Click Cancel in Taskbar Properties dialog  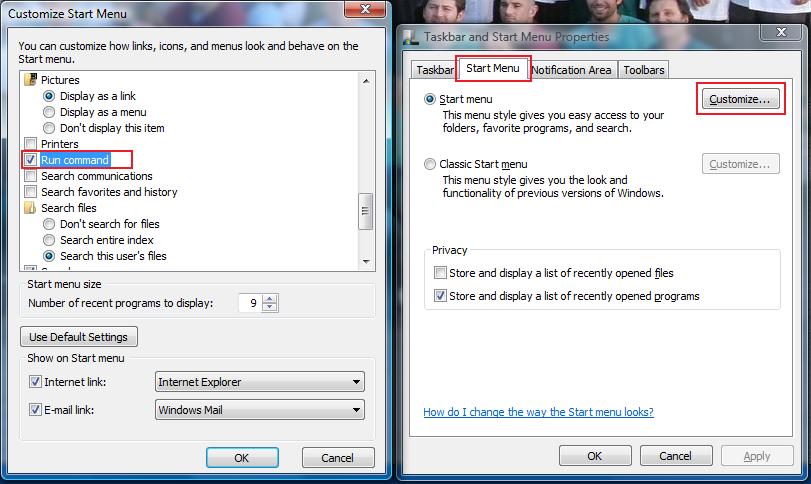pyautogui.click(x=675, y=456)
